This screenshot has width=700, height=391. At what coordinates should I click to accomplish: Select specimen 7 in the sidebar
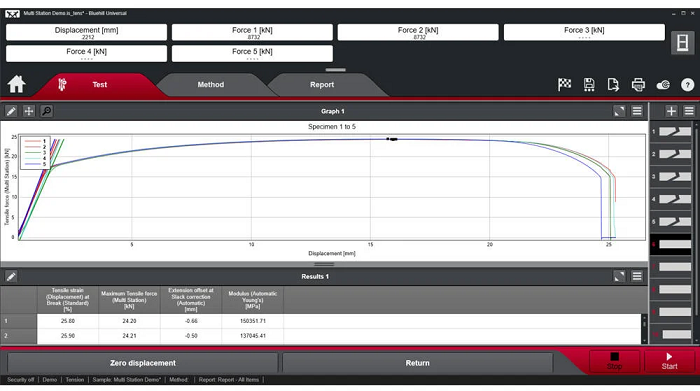tap(671, 267)
